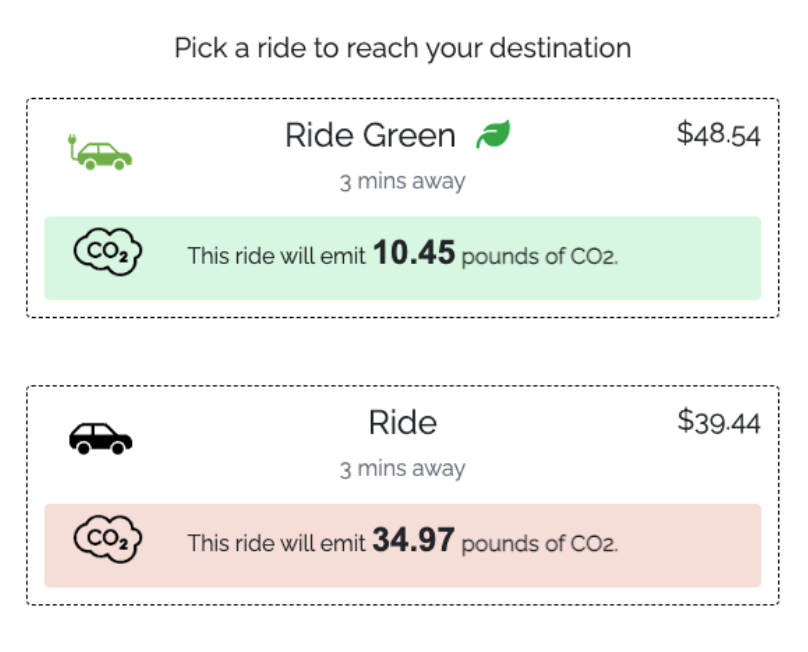
Task: Click "This ride will emit" in red banner
Action: pyautogui.click(x=276, y=545)
